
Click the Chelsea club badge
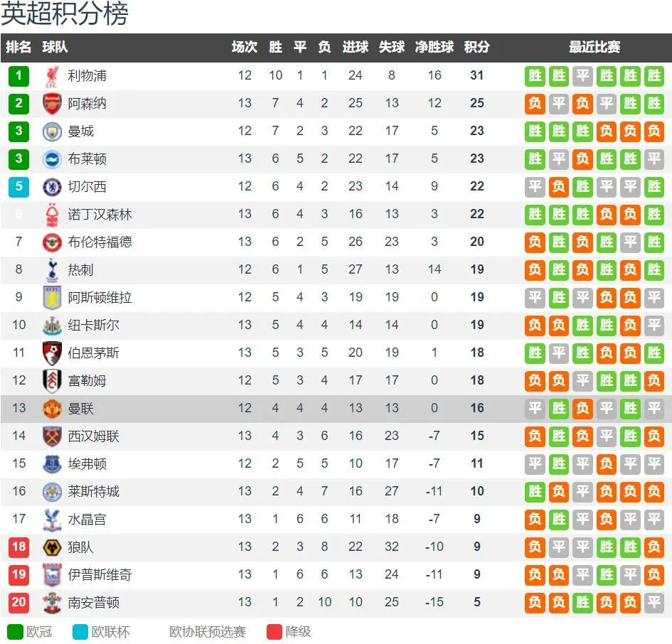click(53, 187)
